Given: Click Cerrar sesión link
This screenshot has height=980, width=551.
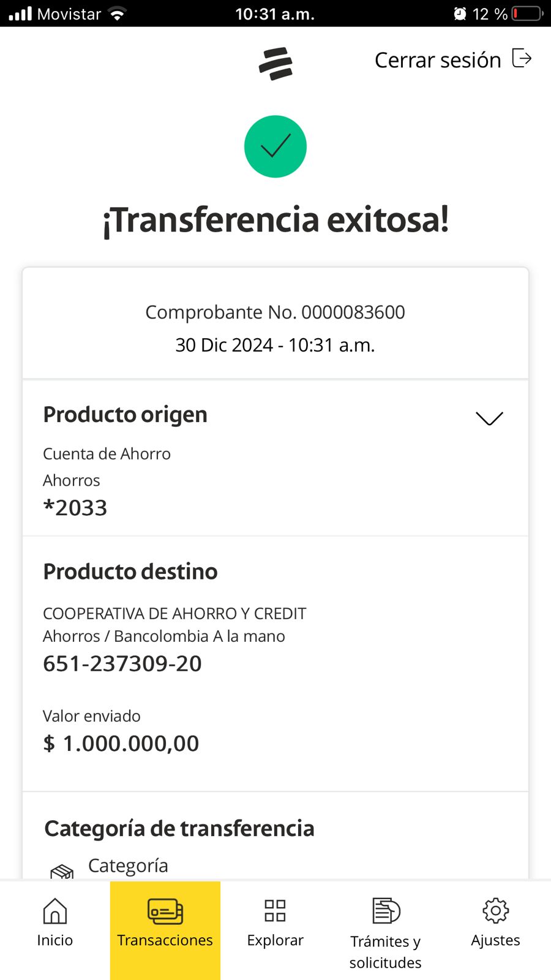Looking at the screenshot, I should pos(438,60).
